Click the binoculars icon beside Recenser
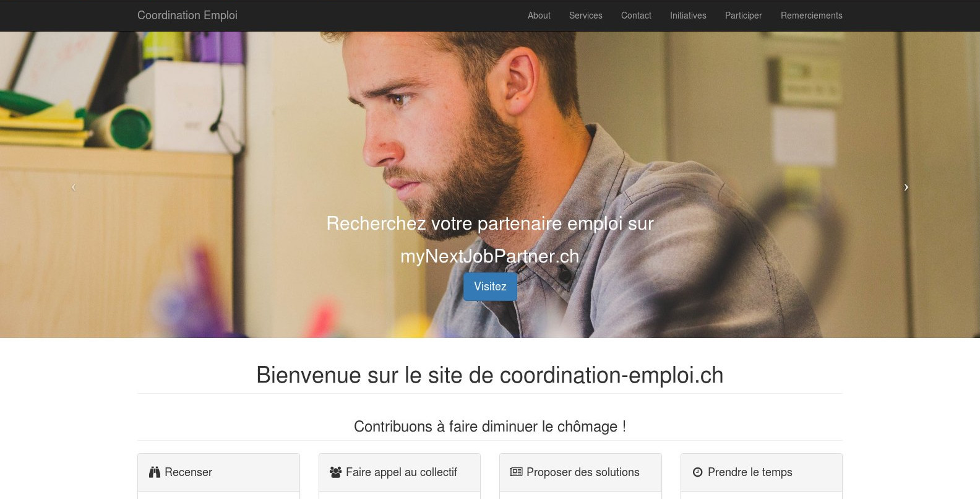This screenshot has height=499, width=980. (155, 472)
